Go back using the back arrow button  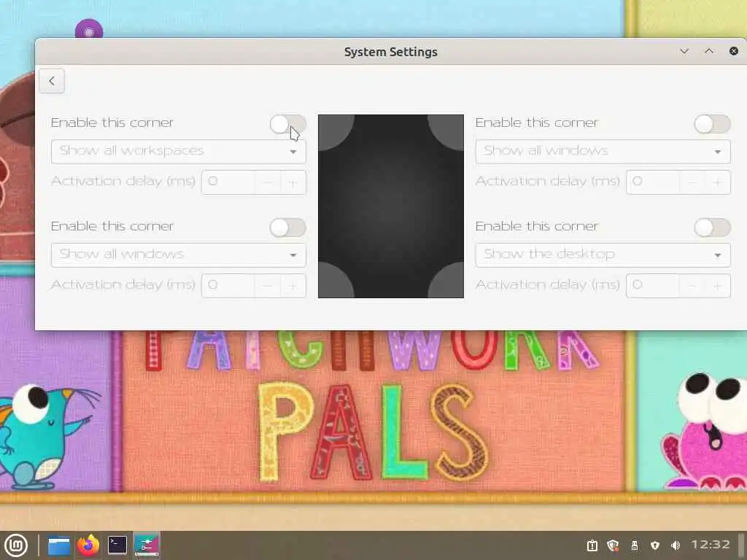point(52,81)
